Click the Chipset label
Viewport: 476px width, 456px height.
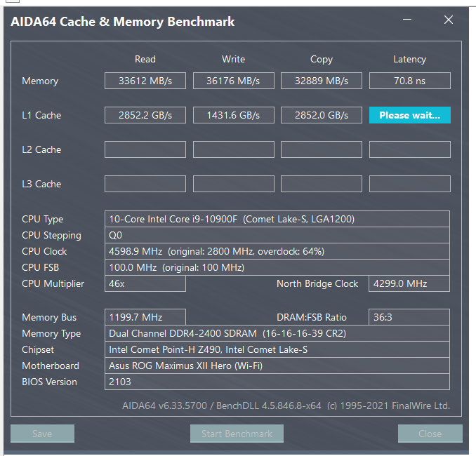(38, 350)
